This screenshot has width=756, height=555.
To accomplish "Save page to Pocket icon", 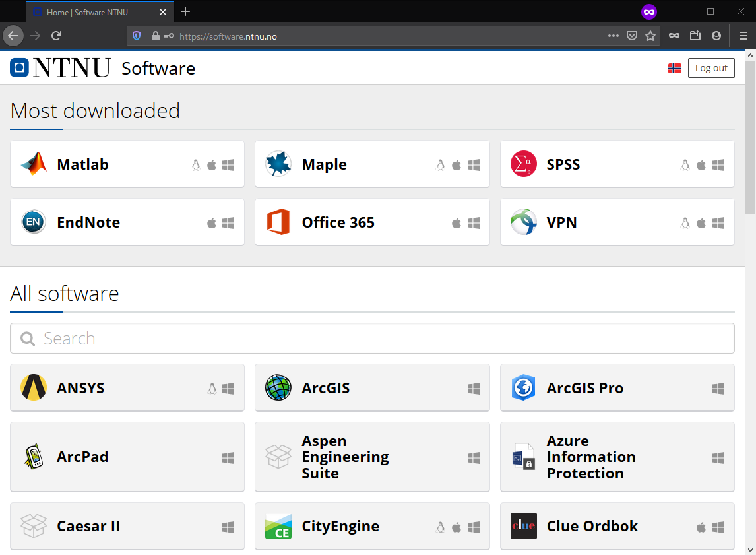I will (x=632, y=36).
